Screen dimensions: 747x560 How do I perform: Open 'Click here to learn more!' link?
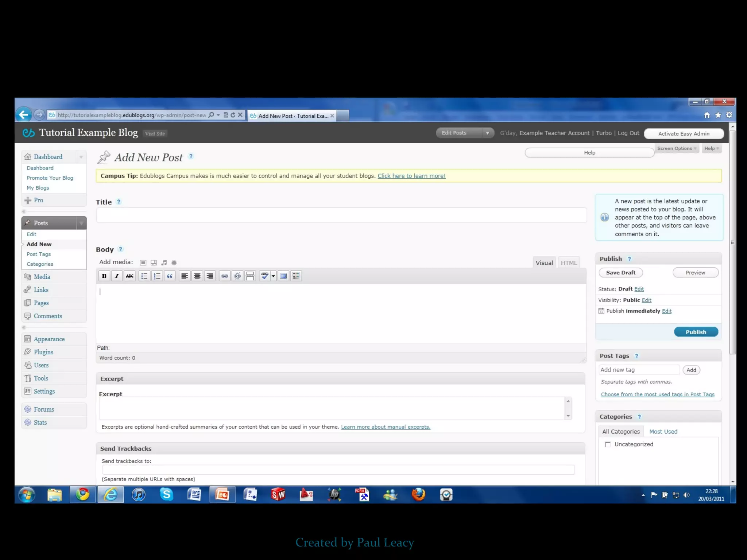coord(411,176)
